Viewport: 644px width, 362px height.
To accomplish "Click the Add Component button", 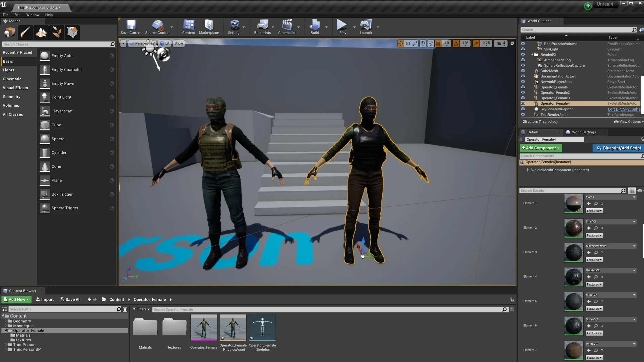I will 541,148.
